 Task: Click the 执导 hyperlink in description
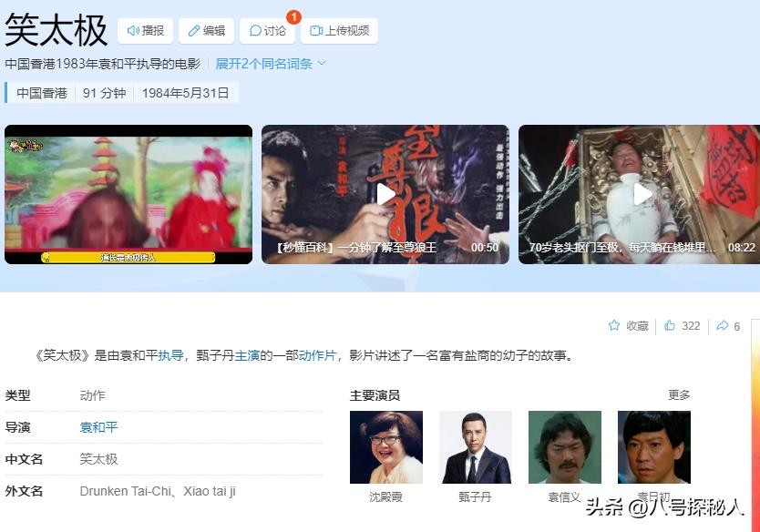coord(170,356)
